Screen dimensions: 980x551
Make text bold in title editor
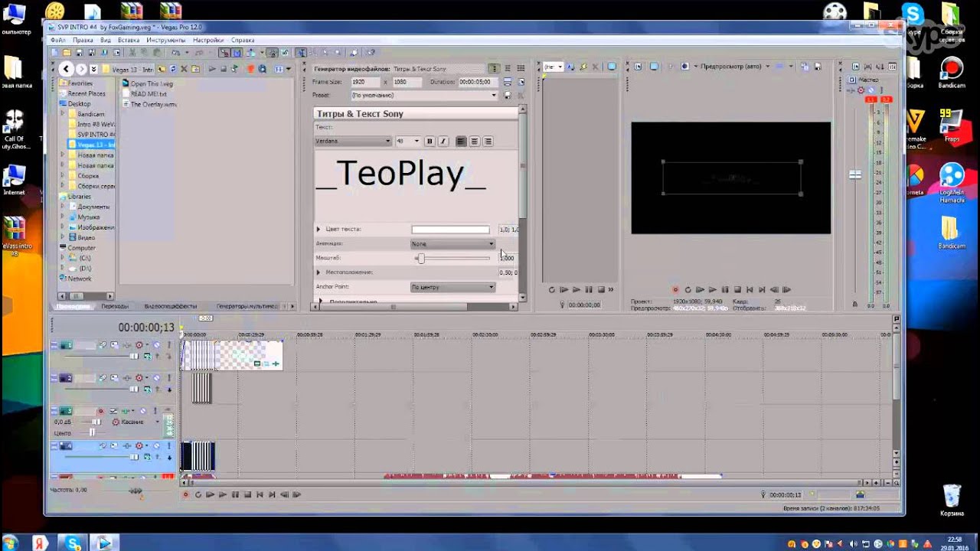pyautogui.click(x=430, y=142)
